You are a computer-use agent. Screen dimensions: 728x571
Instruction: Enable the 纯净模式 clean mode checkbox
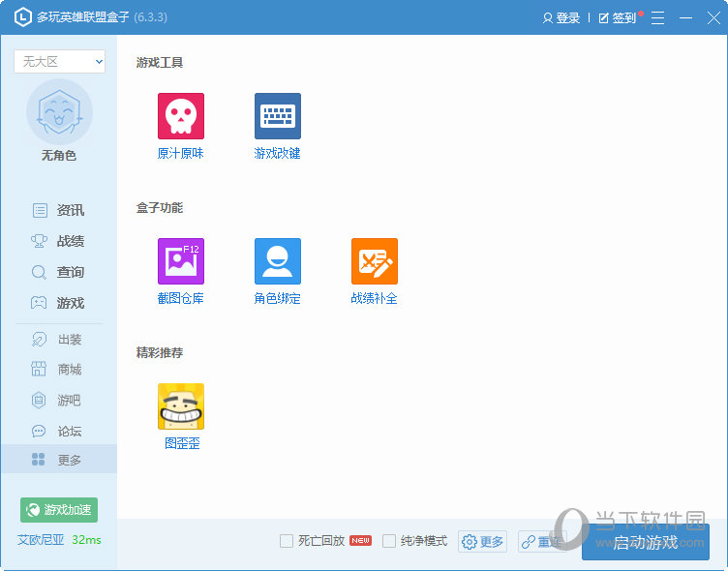click(x=389, y=541)
